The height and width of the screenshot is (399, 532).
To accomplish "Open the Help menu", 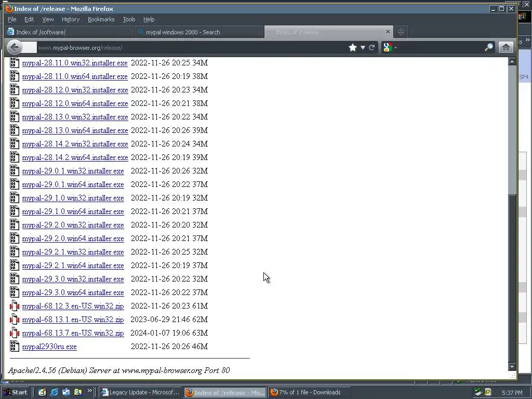I will tap(149, 19).
